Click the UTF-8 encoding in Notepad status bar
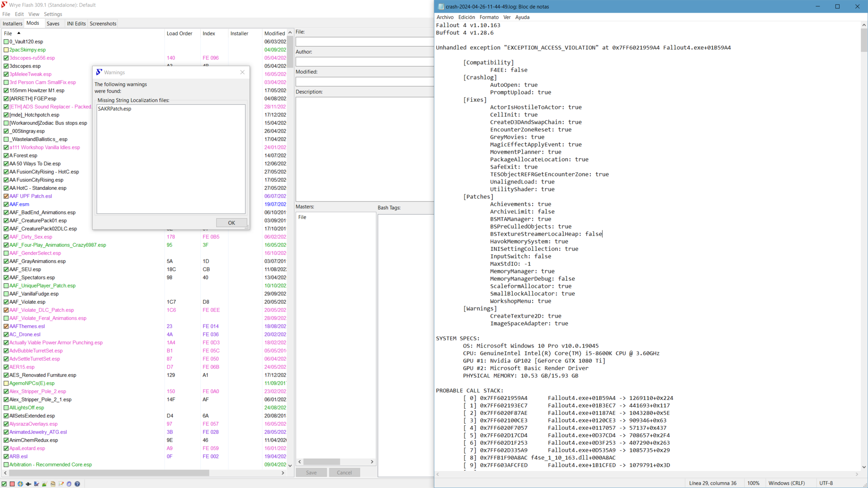This screenshot has height=488, width=868. point(826,483)
